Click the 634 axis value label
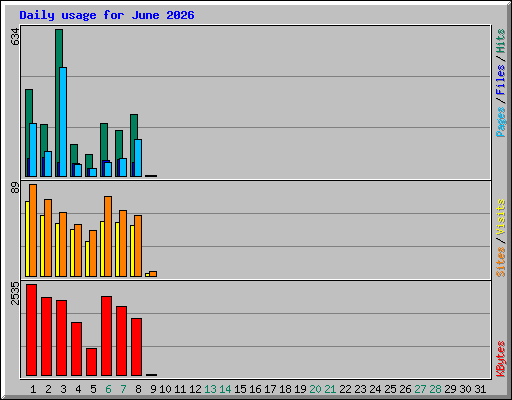This screenshot has width=512, height=400. point(15,37)
